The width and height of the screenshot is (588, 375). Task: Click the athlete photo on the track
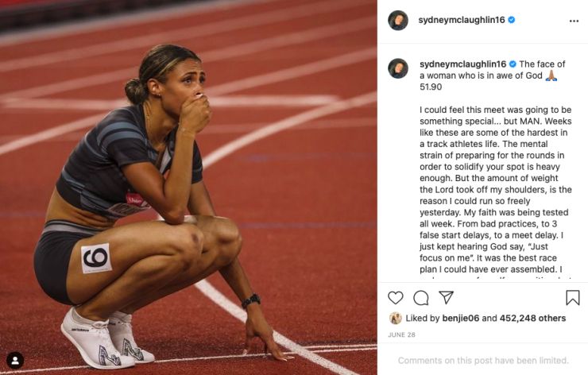click(188, 187)
